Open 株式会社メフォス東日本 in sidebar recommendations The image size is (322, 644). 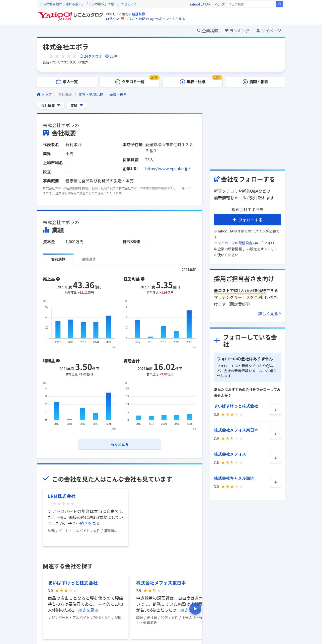[236, 430]
